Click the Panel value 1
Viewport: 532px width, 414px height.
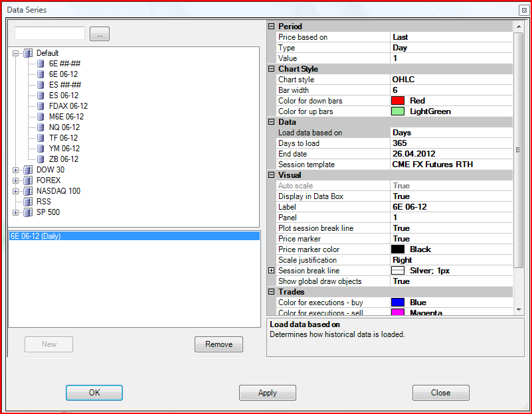[x=452, y=218]
